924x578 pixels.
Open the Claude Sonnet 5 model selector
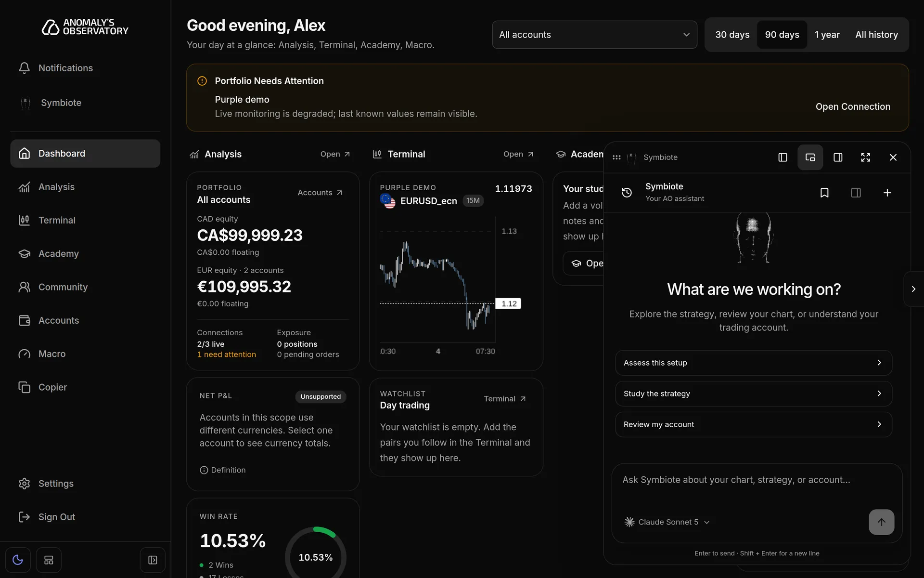coord(667,522)
